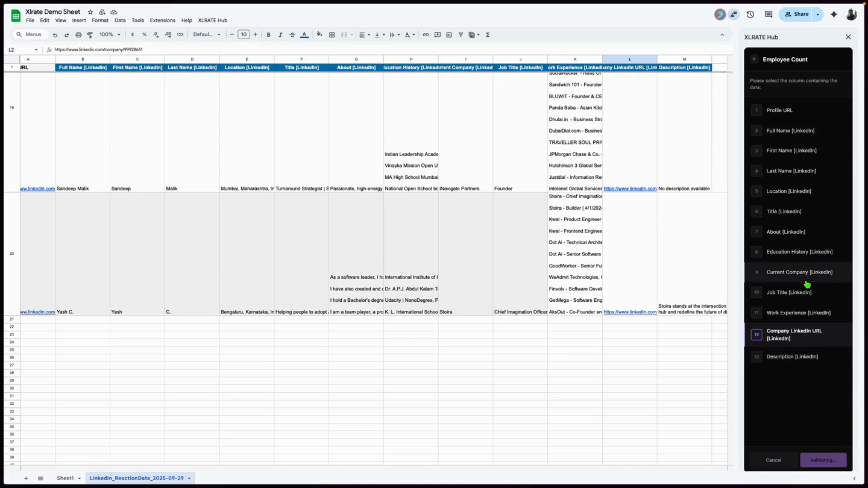
Task: Click the create filter icon
Action: [x=461, y=35]
